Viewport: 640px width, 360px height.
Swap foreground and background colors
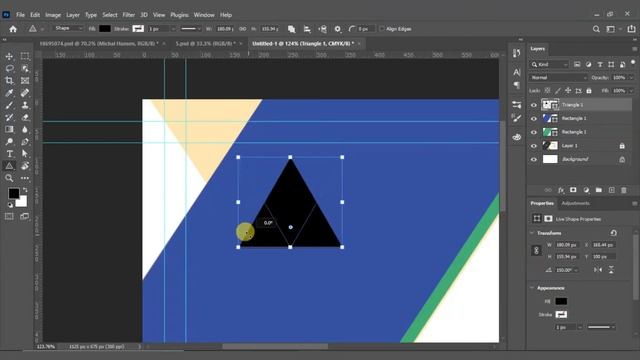click(25, 190)
